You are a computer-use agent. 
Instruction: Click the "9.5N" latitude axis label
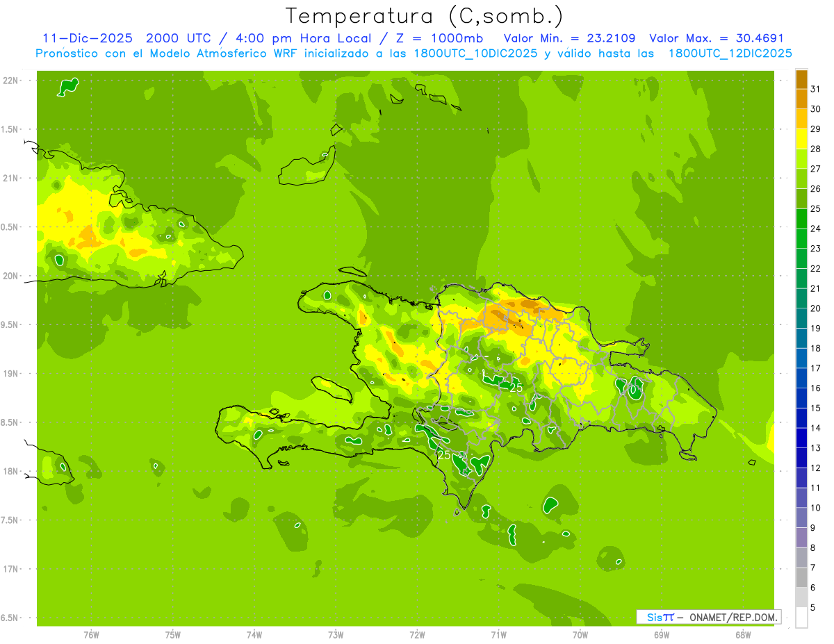click(10, 324)
